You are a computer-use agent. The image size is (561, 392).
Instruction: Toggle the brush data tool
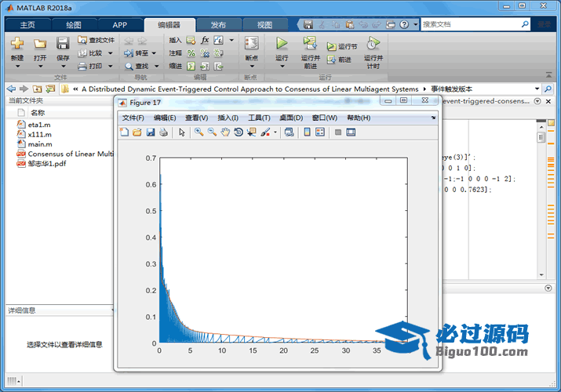(265, 132)
